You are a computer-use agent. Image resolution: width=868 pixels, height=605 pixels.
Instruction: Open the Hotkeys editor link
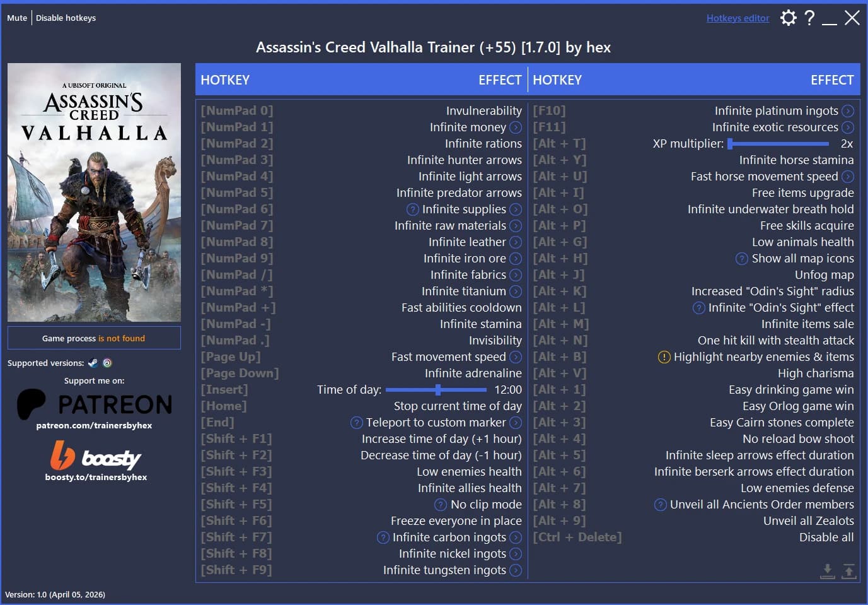tap(738, 18)
